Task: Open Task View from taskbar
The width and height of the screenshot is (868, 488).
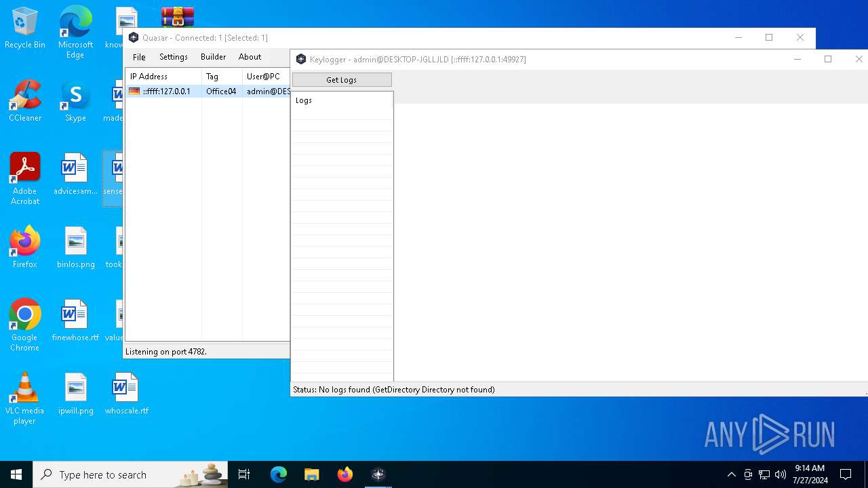Action: tap(244, 474)
